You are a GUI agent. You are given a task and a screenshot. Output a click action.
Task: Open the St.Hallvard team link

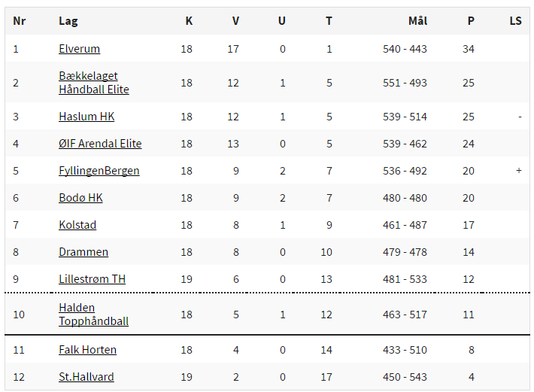86,377
